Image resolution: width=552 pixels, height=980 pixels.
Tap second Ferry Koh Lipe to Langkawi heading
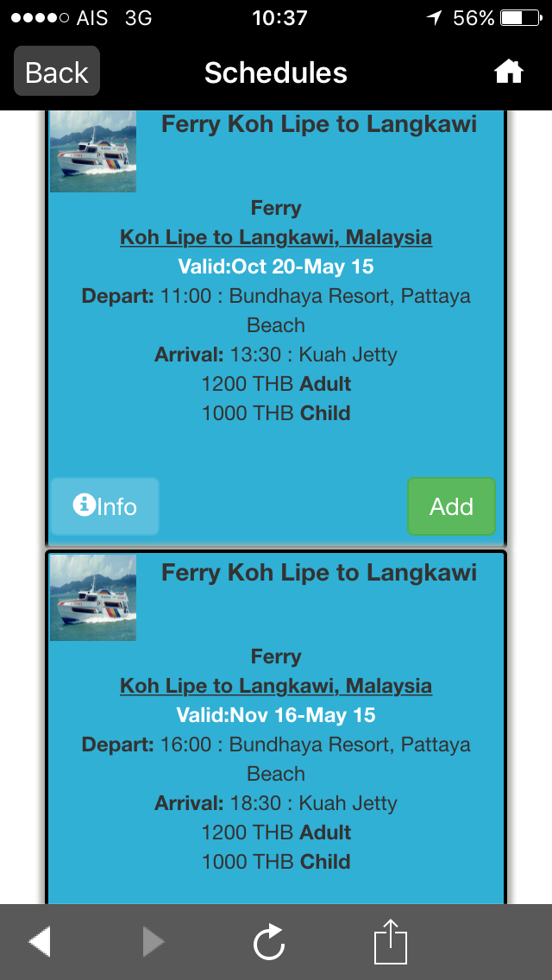pos(319,572)
